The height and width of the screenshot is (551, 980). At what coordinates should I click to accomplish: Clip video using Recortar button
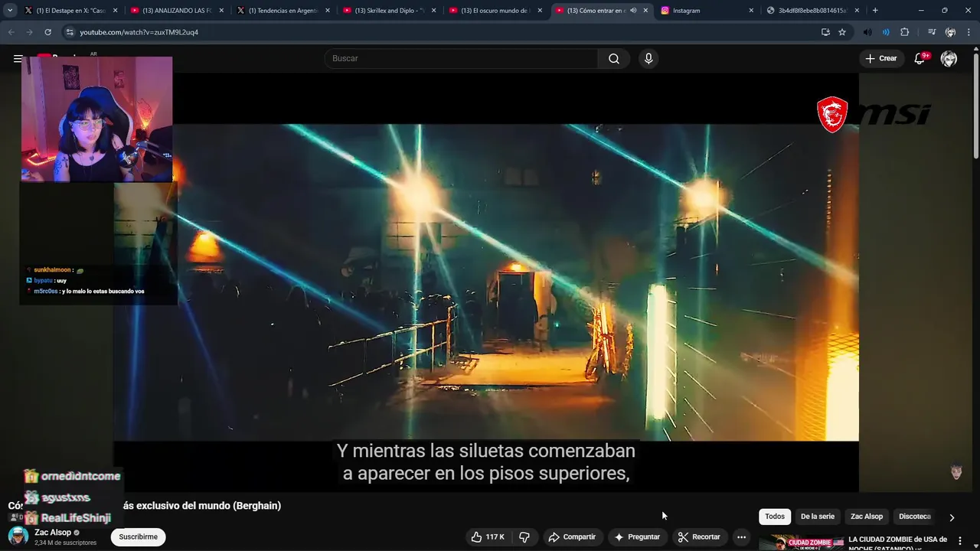pos(699,537)
